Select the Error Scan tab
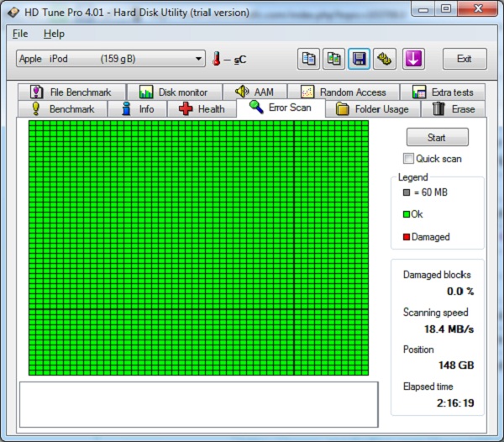This screenshot has height=442, width=504. (x=281, y=108)
